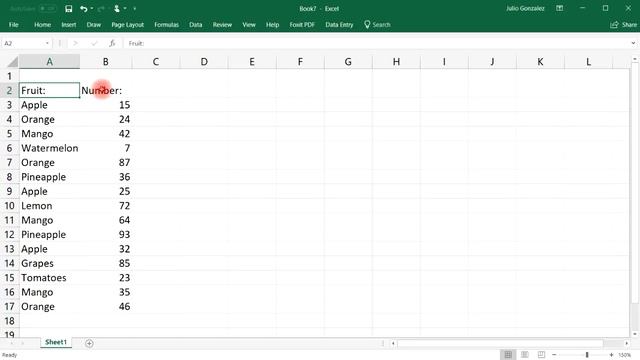Open the Data Entry tab
Image resolution: width=640 pixels, height=360 pixels.
pyautogui.click(x=339, y=24)
